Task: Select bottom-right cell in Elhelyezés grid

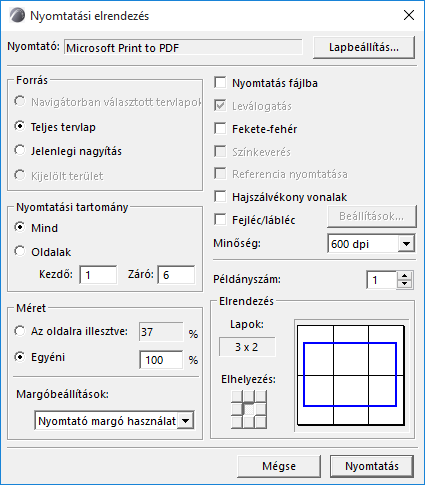Action: point(261,422)
